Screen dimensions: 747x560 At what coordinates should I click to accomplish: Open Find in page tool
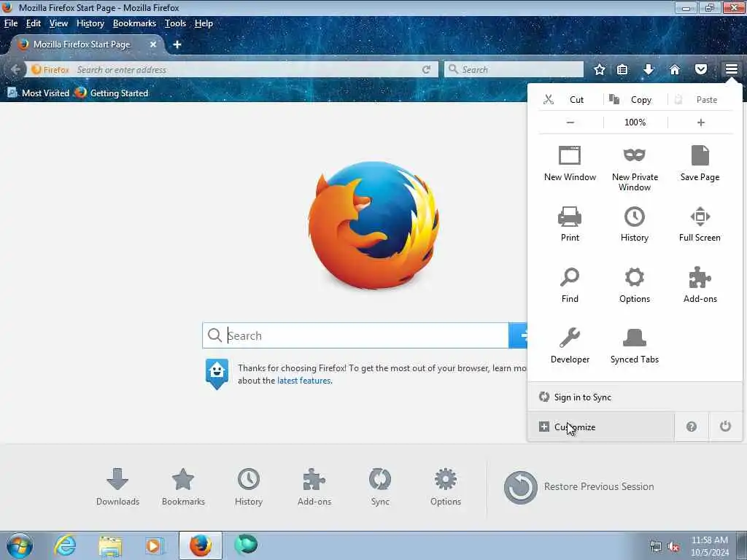coord(570,285)
